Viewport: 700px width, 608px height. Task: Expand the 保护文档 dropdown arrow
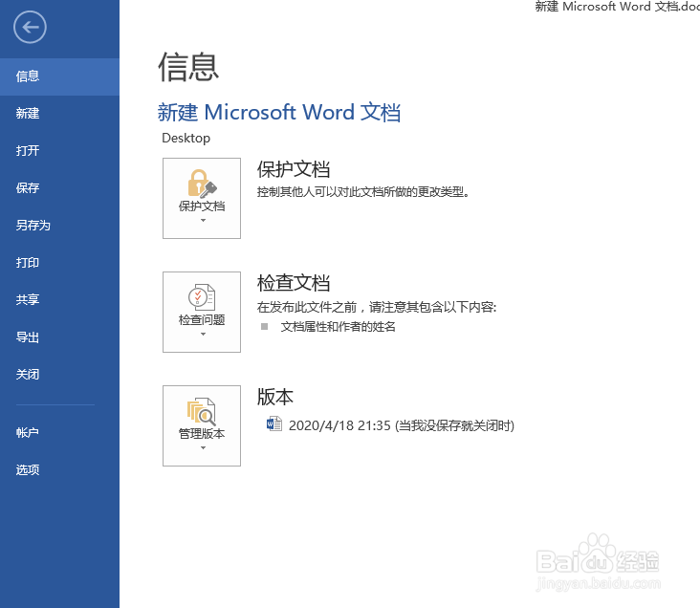tap(203, 221)
